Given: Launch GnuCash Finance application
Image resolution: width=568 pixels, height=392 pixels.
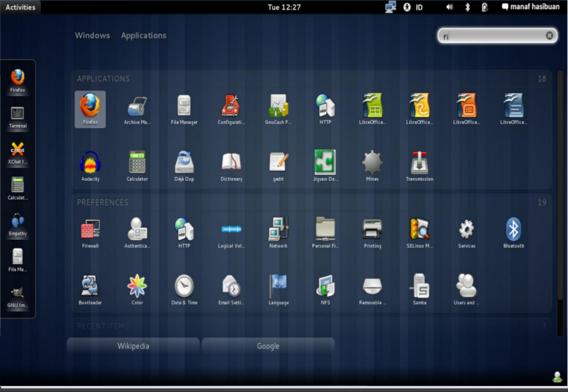Looking at the screenshot, I should pyautogui.click(x=278, y=108).
